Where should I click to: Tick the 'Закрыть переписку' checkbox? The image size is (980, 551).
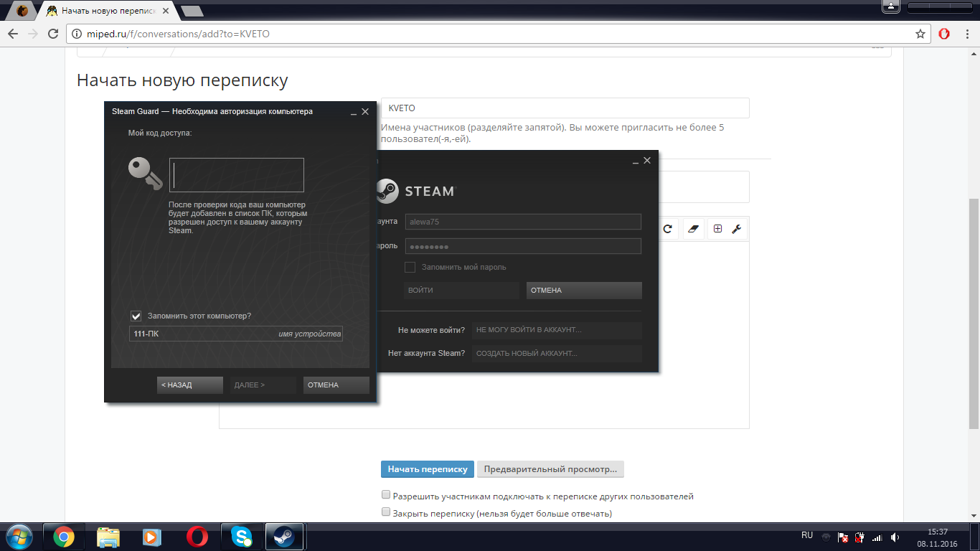coord(386,512)
